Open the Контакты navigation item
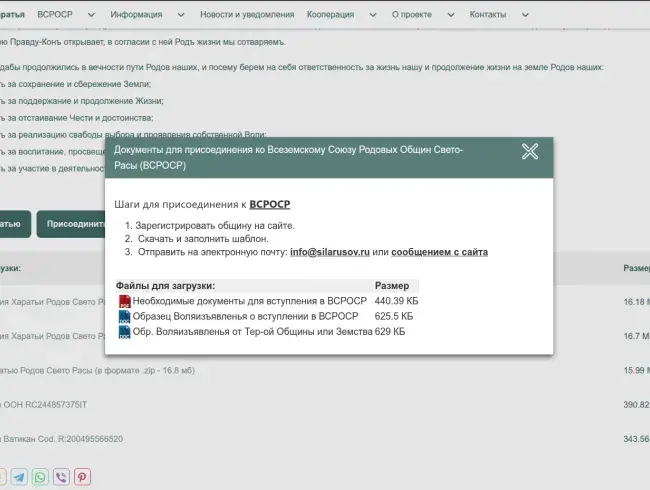Image resolution: width=650 pixels, height=490 pixels. coord(488,15)
